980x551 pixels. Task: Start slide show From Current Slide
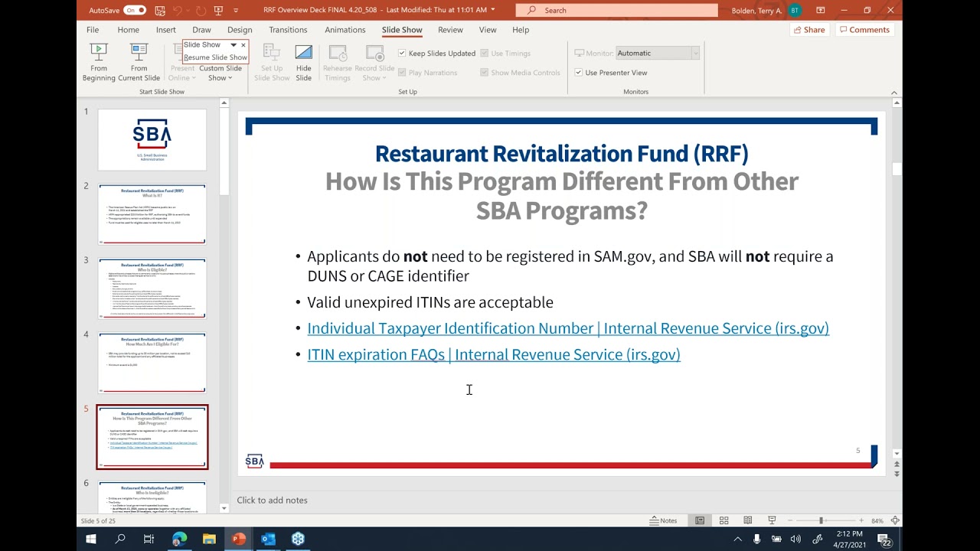(x=139, y=62)
